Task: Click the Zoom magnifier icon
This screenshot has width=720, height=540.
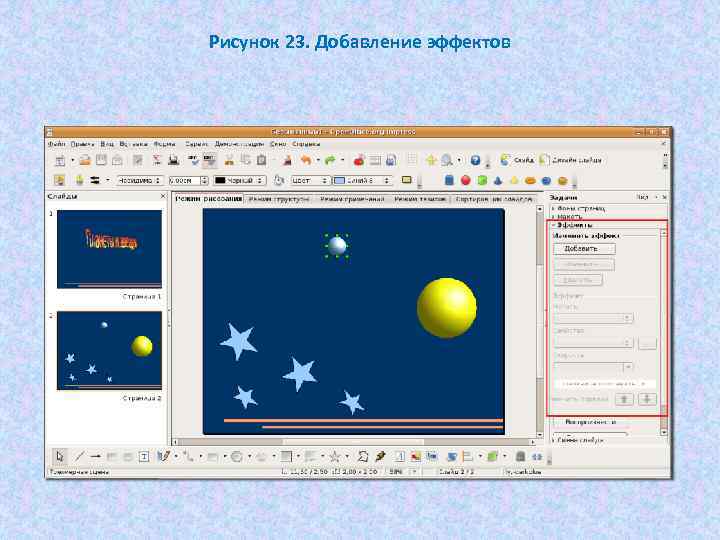Action: click(447, 160)
